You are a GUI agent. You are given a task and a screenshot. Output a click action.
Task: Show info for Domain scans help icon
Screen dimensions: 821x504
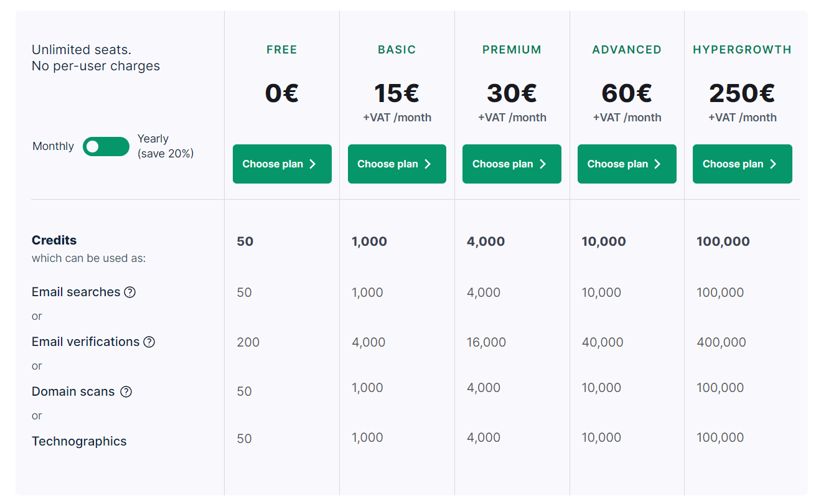point(126,392)
